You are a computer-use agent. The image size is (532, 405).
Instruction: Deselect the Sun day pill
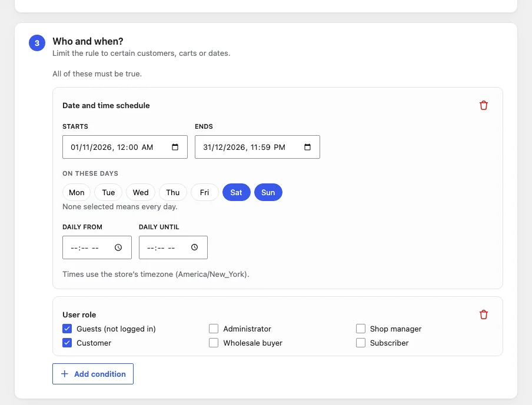point(268,192)
